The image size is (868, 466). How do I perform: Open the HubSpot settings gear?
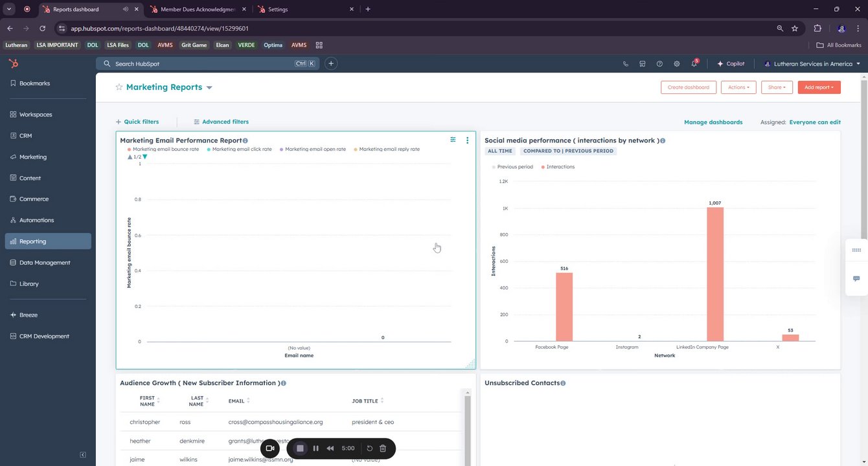677,64
